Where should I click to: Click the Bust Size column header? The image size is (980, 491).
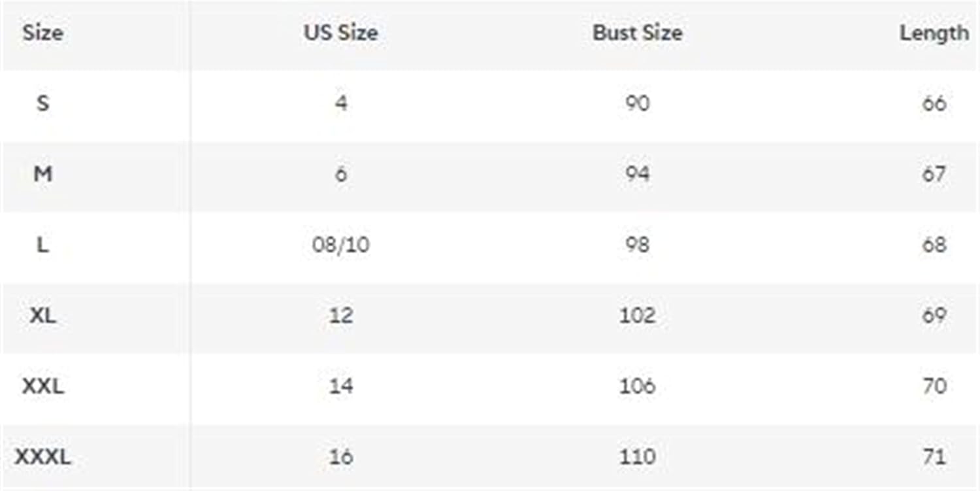[637, 33]
